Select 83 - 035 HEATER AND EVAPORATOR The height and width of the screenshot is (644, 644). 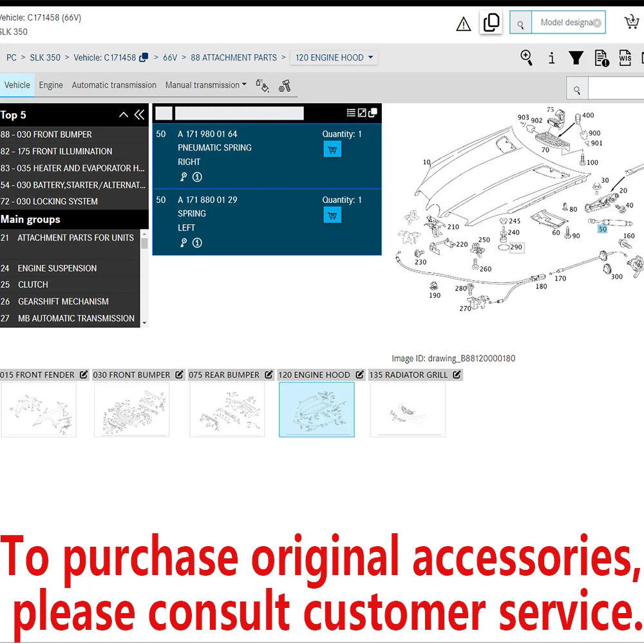coord(74,168)
